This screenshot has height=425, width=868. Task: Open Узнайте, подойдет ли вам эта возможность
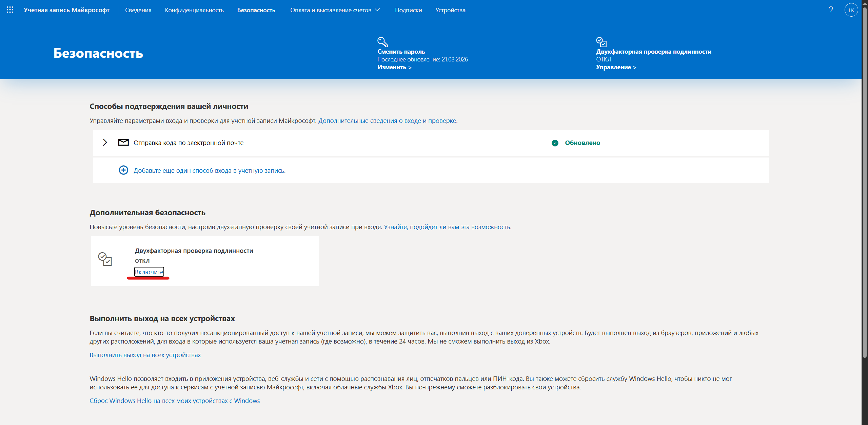tap(448, 227)
